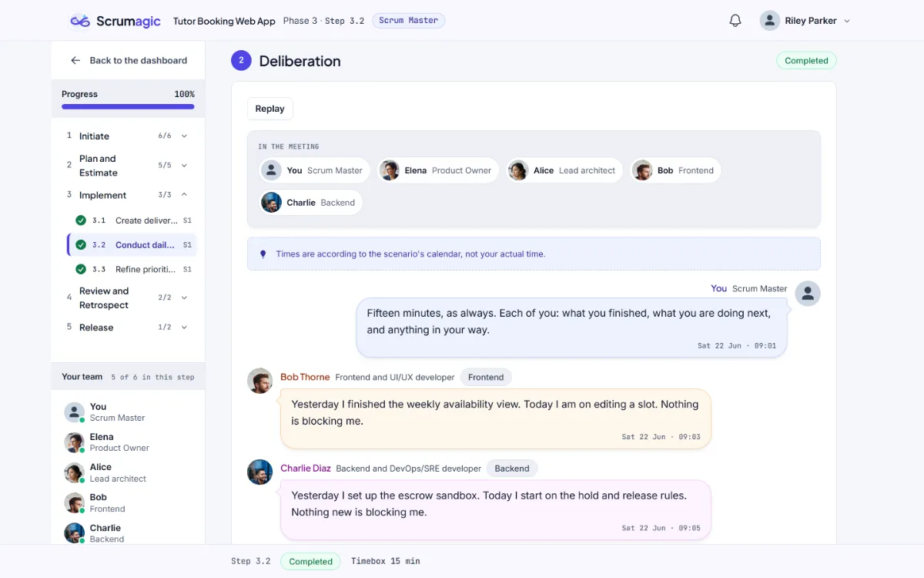Click timestamp Sat 22 Jun · 09:05
The height and width of the screenshot is (578, 924).
661,528
